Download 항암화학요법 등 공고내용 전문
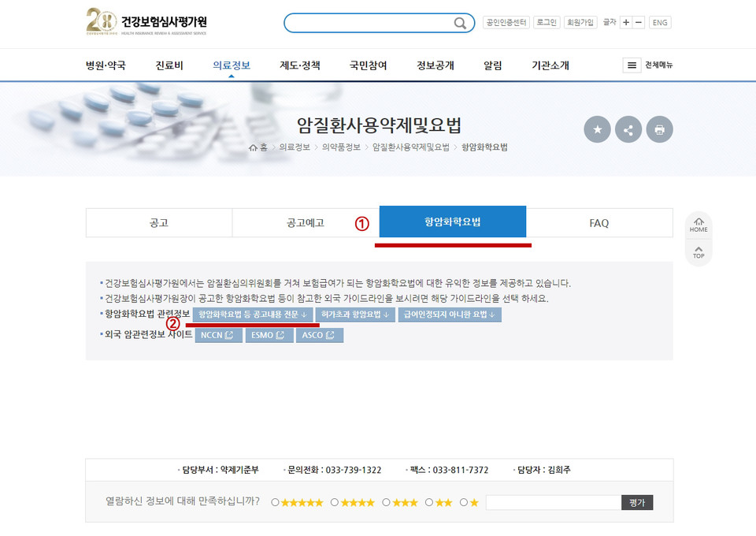Viewport: 756px width, 536px height. pos(253,315)
